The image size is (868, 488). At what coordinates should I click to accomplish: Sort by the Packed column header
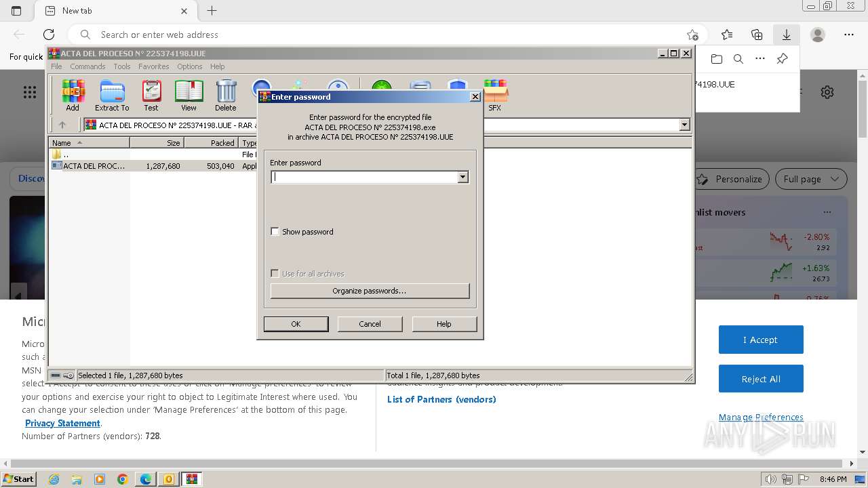pos(212,143)
